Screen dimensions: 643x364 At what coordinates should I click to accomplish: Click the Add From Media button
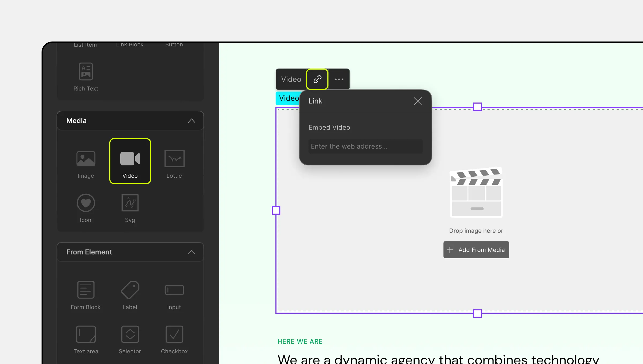coord(476,249)
